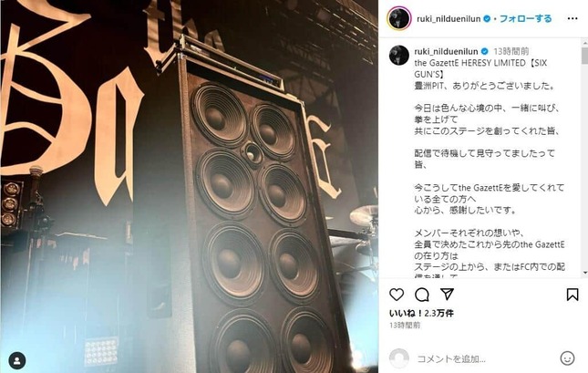
Task: Click the speaker cabinet photo
Action: [189, 186]
